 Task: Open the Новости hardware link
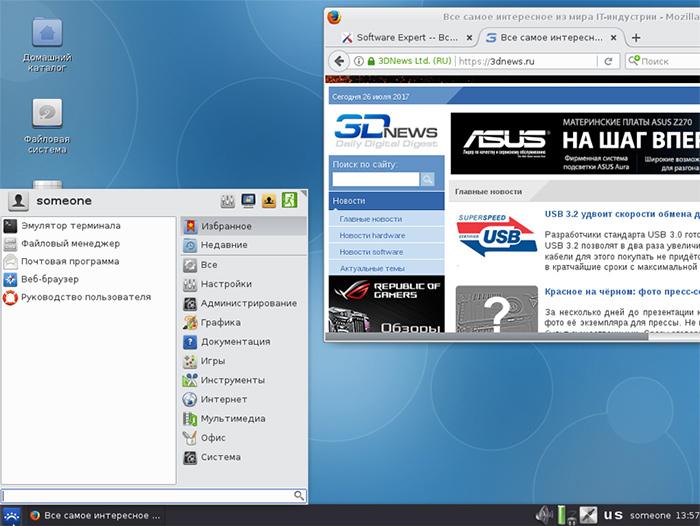click(x=372, y=235)
